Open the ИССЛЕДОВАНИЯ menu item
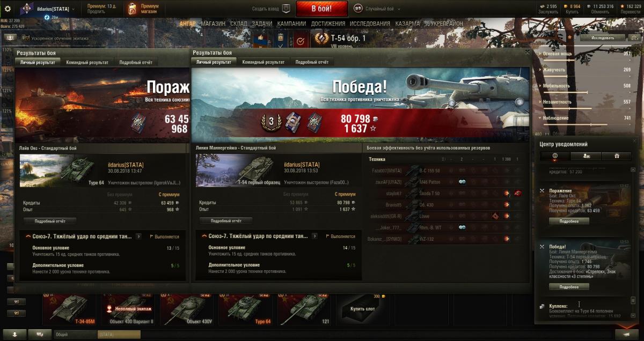The image size is (644, 341). [370, 24]
